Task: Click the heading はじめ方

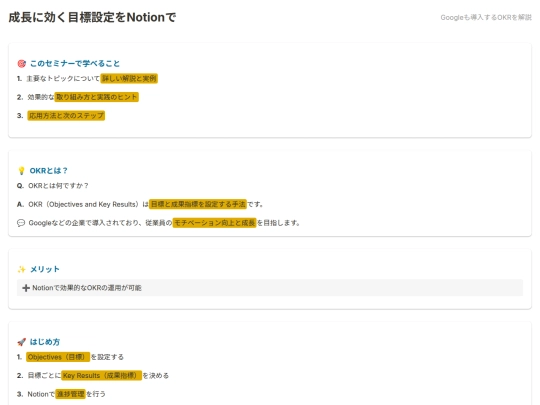Action: tap(45, 342)
